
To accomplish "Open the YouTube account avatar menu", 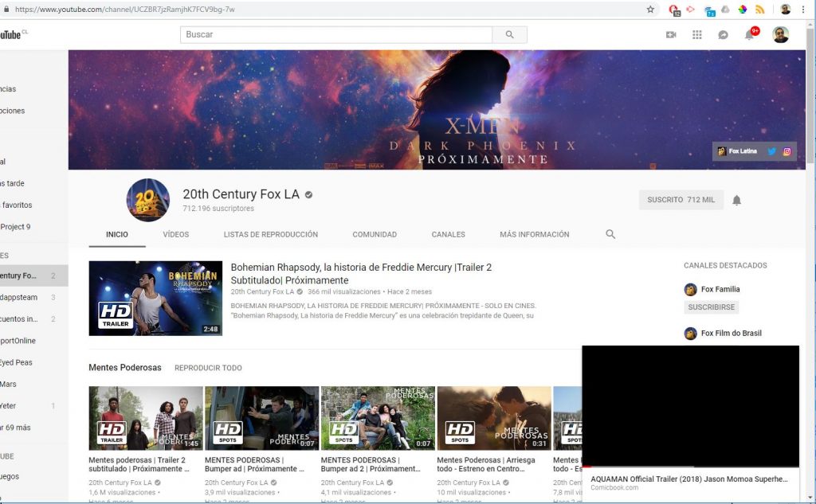I will (x=781, y=35).
